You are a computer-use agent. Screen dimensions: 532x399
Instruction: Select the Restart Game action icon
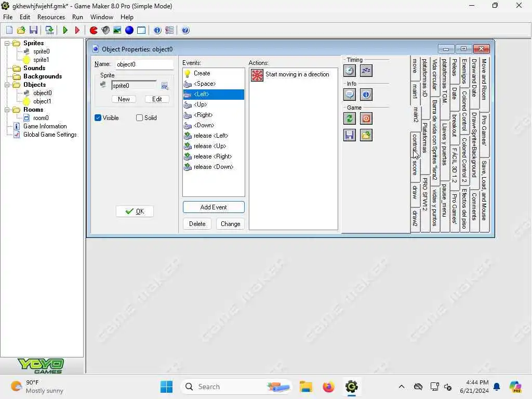click(350, 118)
